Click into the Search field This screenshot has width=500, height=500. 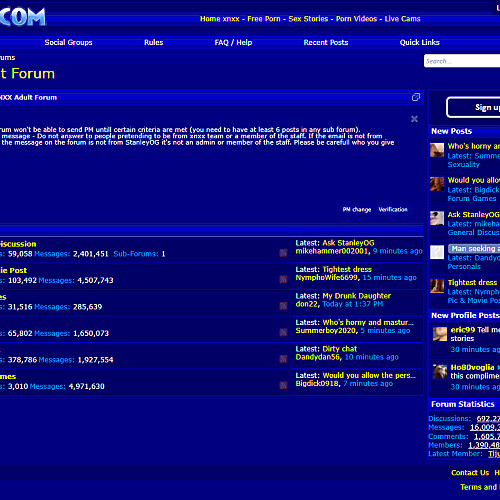pyautogui.click(x=462, y=61)
